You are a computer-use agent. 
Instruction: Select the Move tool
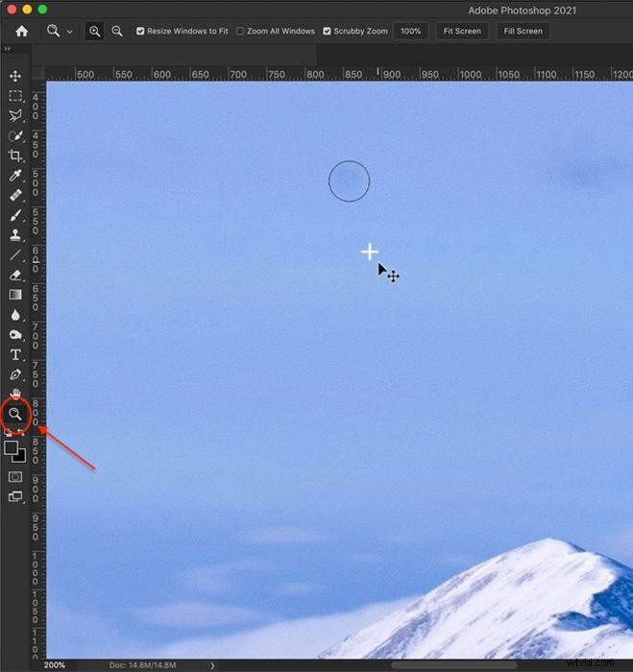(x=15, y=76)
